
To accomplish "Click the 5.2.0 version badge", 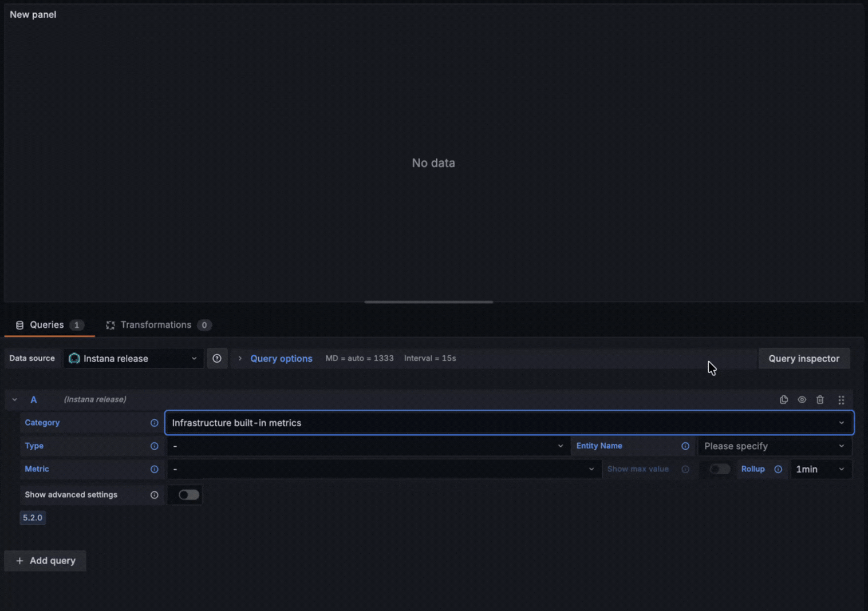I will pyautogui.click(x=33, y=518).
